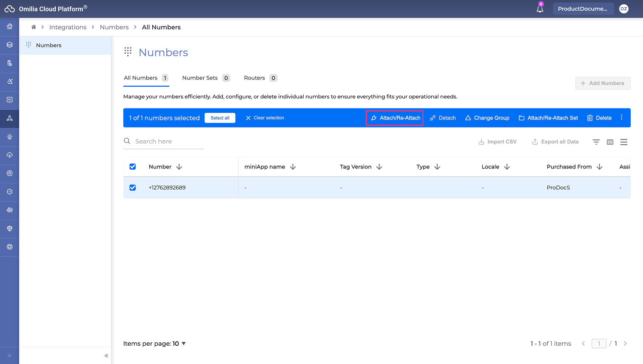Detach the selected number
Screen dimensions: 643x364
pos(443,118)
